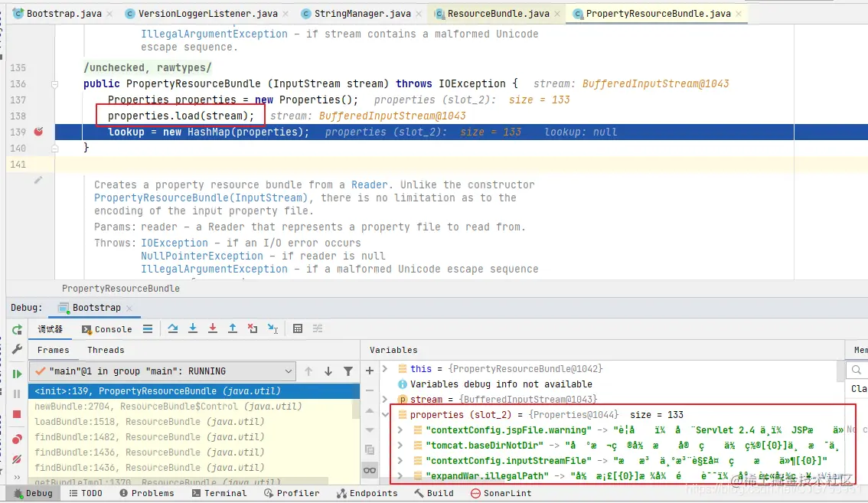Expand expandWar.illegalPath entry
This screenshot has width=868, height=503.
(x=400, y=476)
